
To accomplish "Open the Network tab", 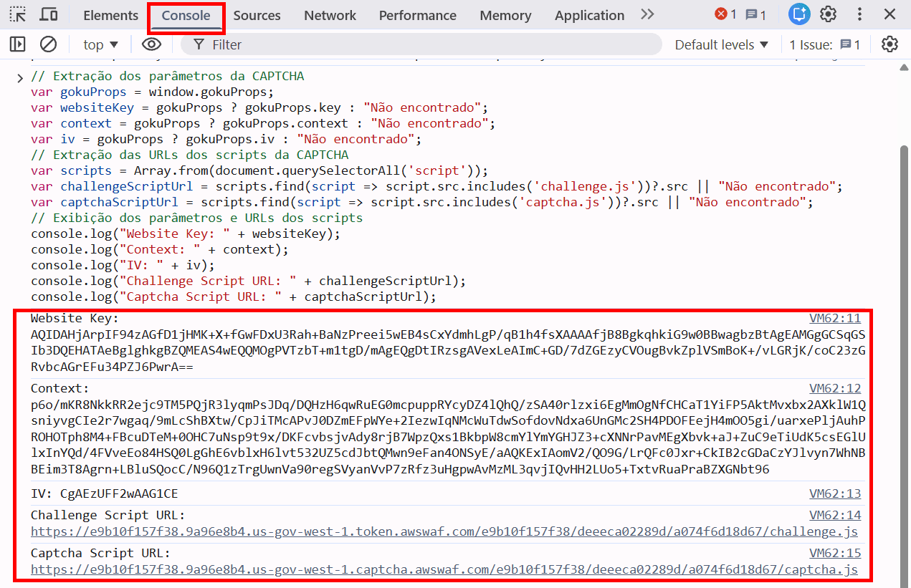I will (330, 15).
